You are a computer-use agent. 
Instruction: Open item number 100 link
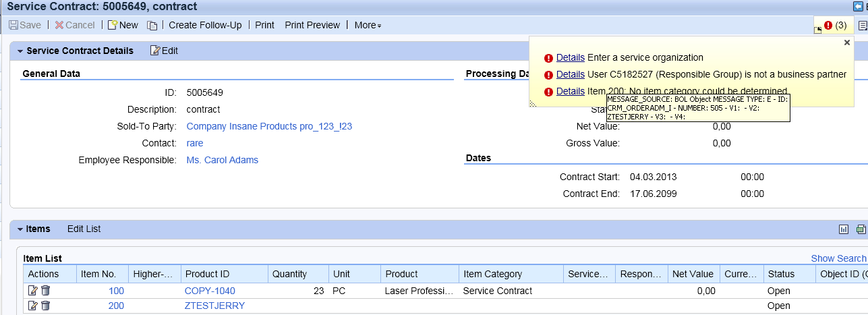point(116,291)
